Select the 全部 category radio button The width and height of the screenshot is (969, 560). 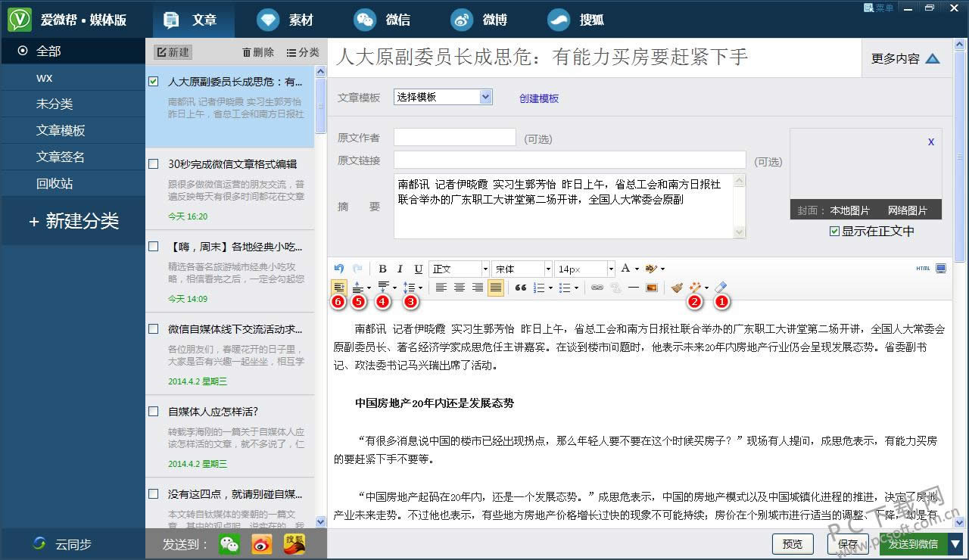click(x=23, y=51)
